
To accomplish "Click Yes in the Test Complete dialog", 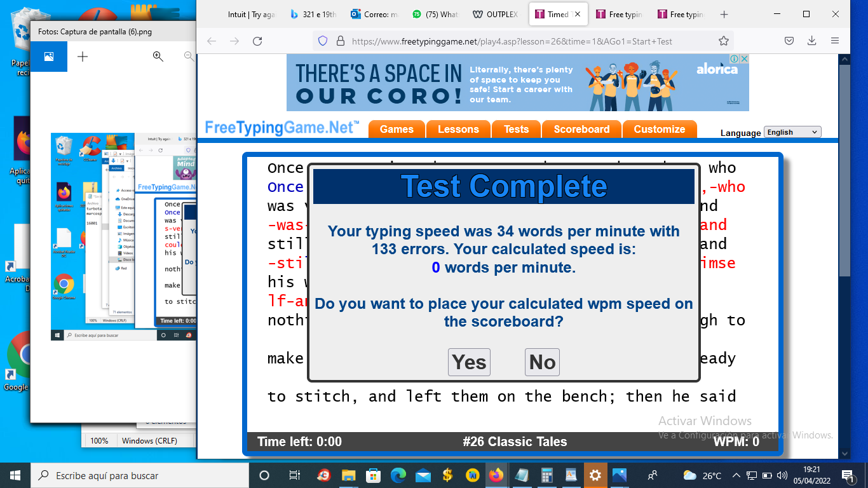I will [469, 362].
